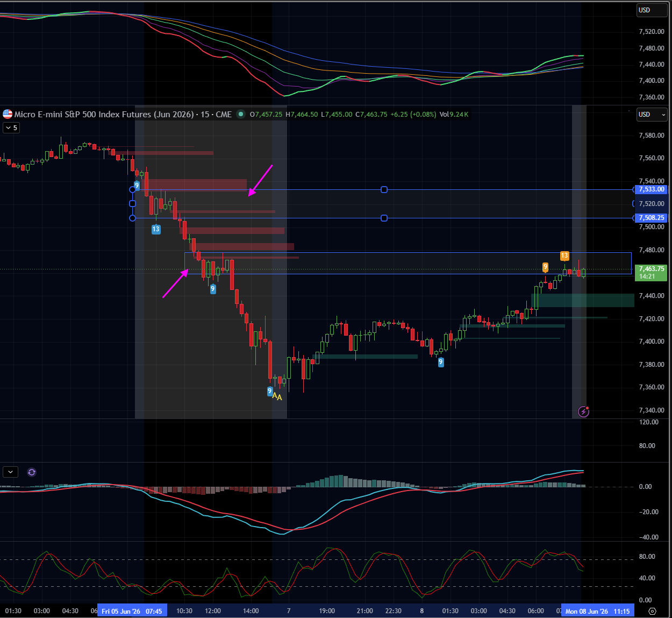
Task: Click the US flag symbol icon
Action: pyautogui.click(x=8, y=114)
